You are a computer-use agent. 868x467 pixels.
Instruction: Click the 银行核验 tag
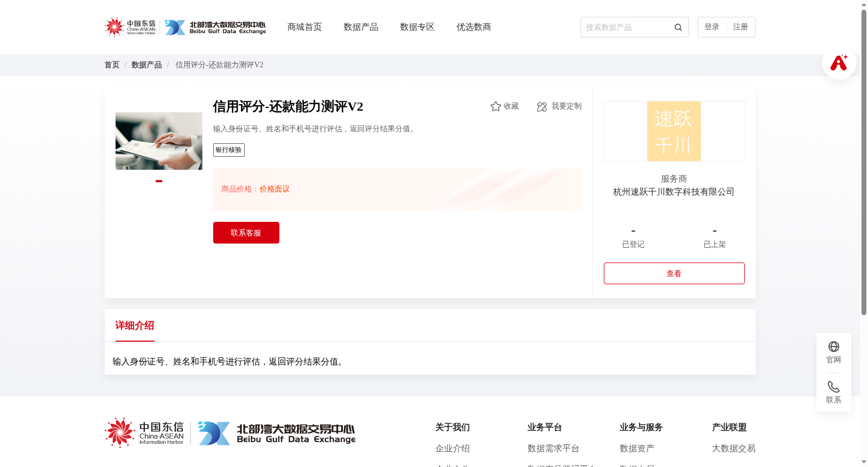tap(229, 150)
